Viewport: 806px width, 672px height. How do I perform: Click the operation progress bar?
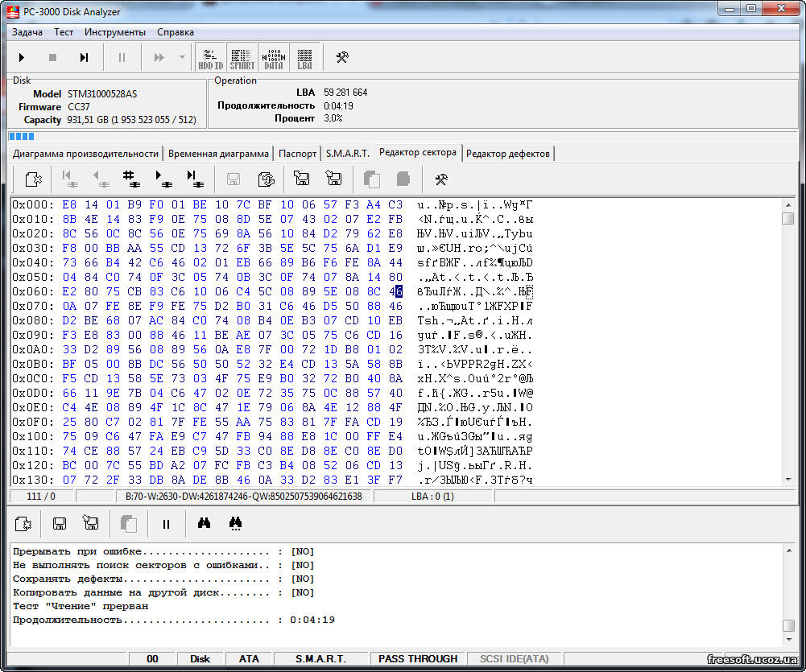[402, 136]
